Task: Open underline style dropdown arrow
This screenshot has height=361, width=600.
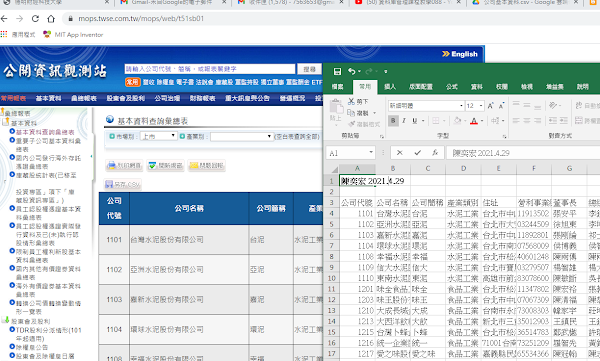Action: coord(423,121)
